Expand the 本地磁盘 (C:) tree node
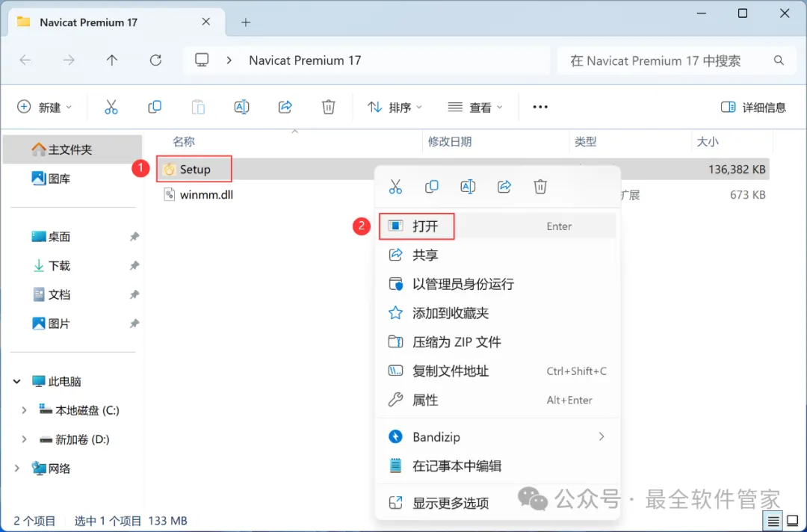 (x=24, y=410)
